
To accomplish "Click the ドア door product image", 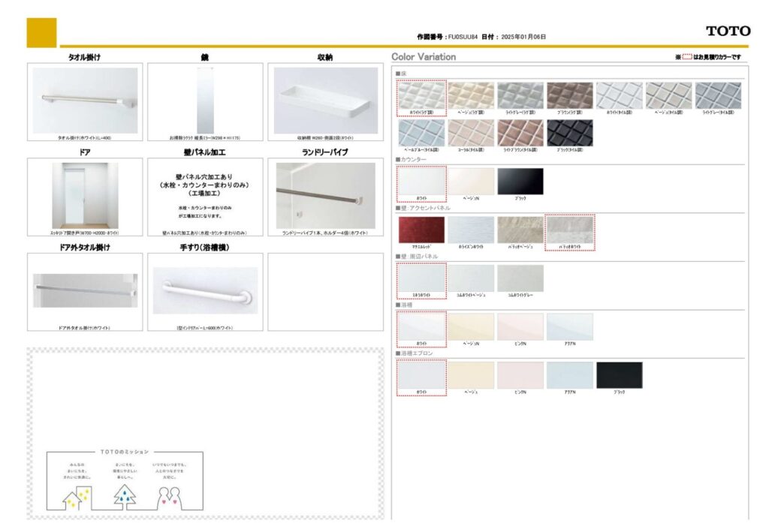I will click(x=85, y=195).
